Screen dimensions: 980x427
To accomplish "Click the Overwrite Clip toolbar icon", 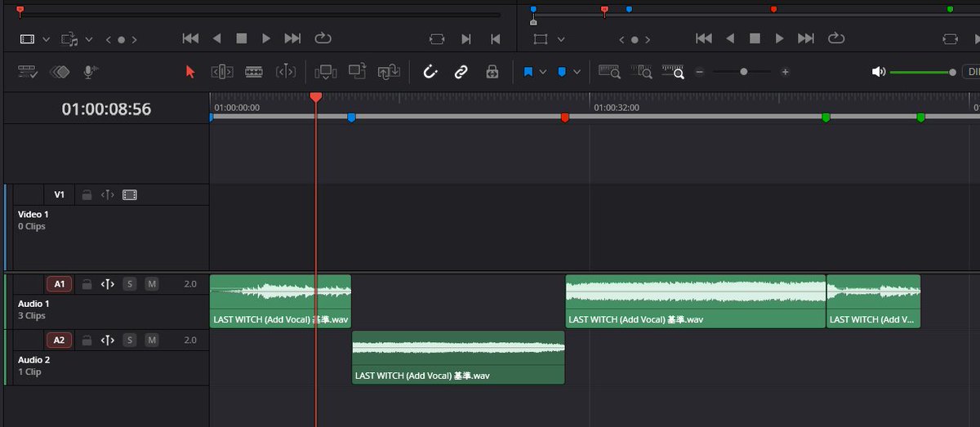I will (357, 72).
